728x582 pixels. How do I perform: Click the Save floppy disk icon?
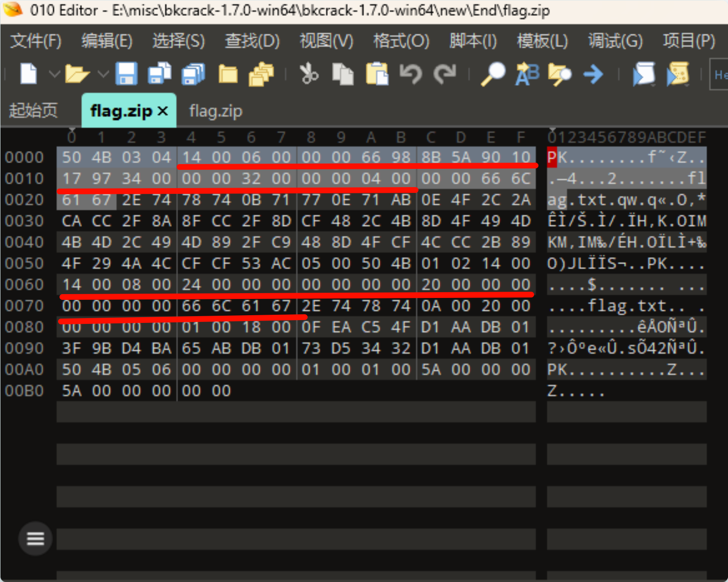pos(126,74)
